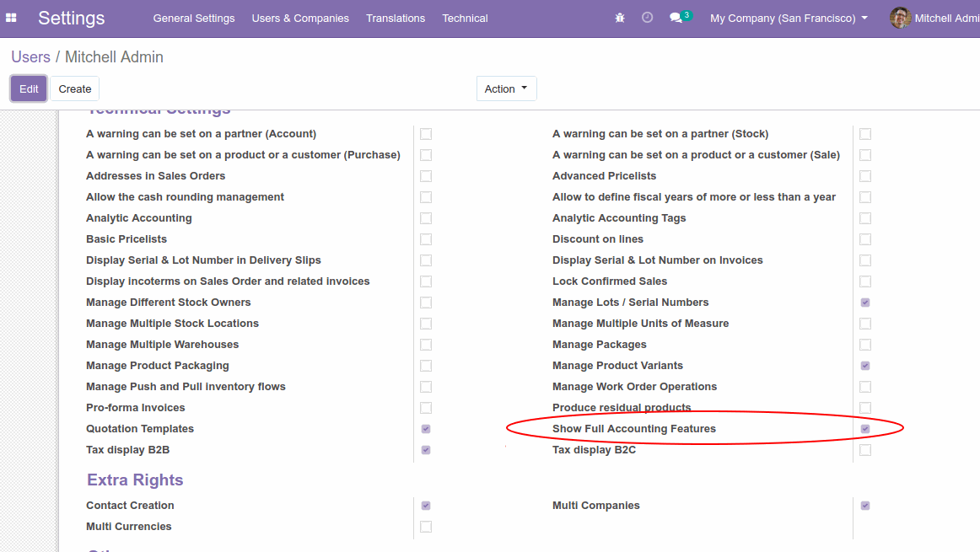Click Mitchell Admin's avatar picture
980x552 pixels.
tap(900, 18)
